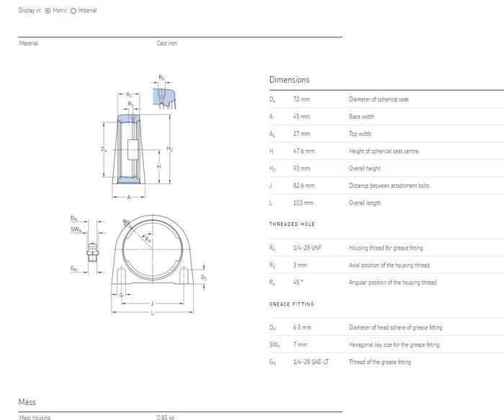Click the front-view housing drawing
504x420 pixels.
[151, 262]
